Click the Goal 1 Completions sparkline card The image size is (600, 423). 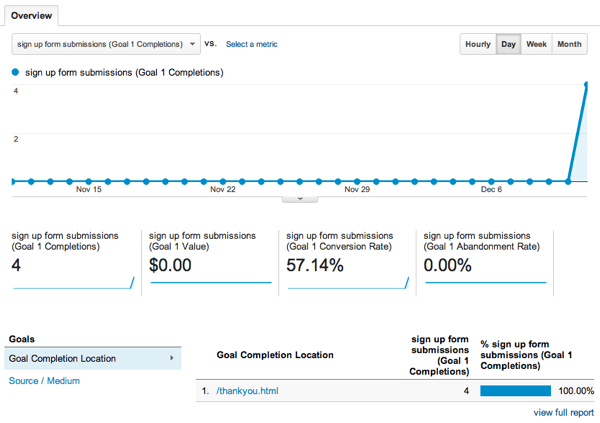coord(73,261)
